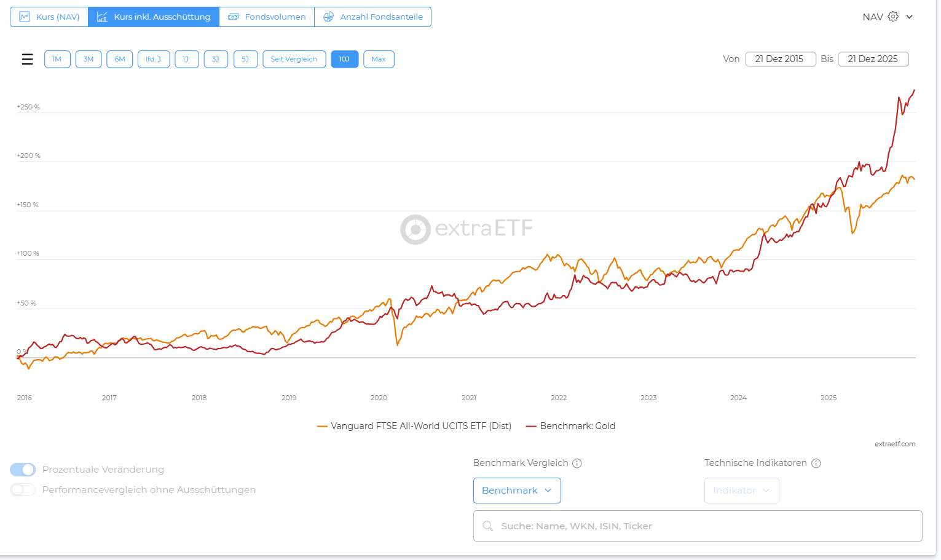The width and height of the screenshot is (941, 560).
Task: Click info icon beside Technische Indikatoren
Action: (x=816, y=463)
